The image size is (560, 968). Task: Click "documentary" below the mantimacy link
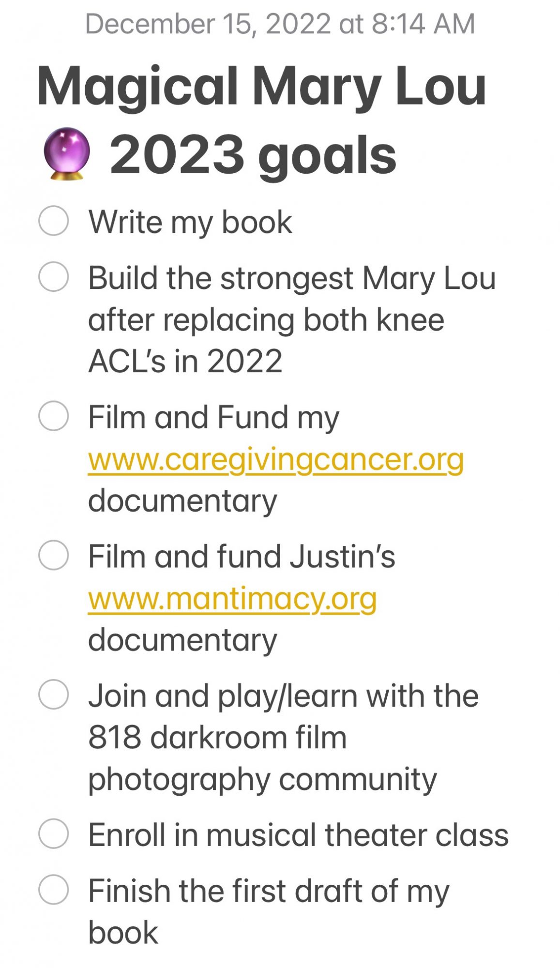point(182,640)
